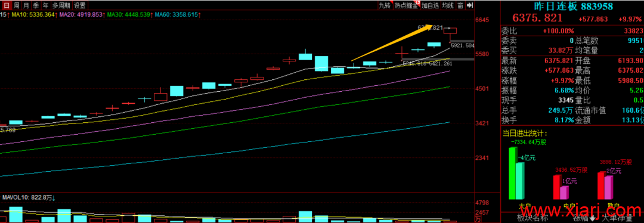Viewport: 644px width, 223px height.
Task: Toggle the 九转 indicator
Action: 385,5
